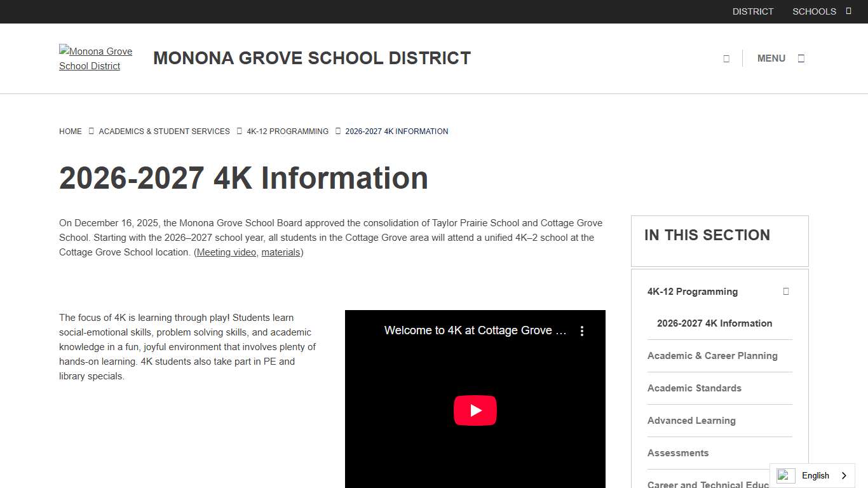Select 2026-2027 4K Information in the sidebar
Image resolution: width=868 pixels, height=488 pixels.
714,323
